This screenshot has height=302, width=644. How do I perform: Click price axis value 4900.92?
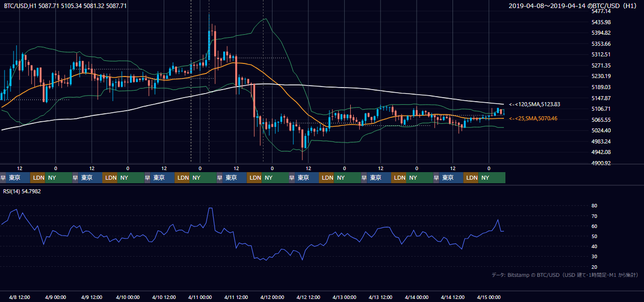[601, 163]
